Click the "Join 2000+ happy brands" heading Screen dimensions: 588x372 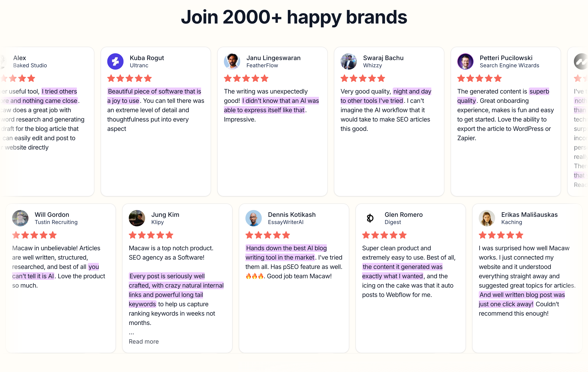[294, 17]
